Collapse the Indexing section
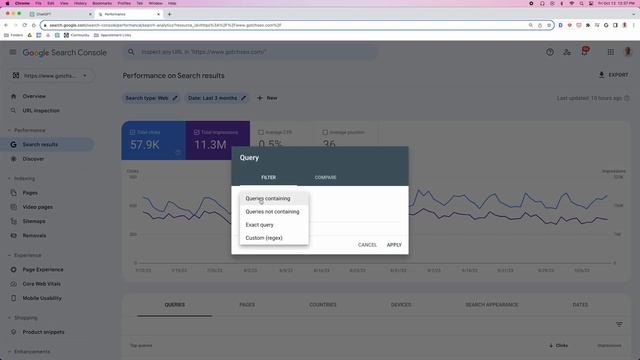This screenshot has width=640, height=360. [22, 178]
